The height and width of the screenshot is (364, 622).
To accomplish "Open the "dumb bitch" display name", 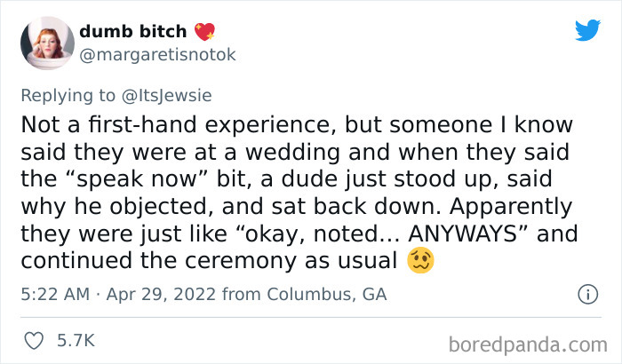I will click(133, 31).
